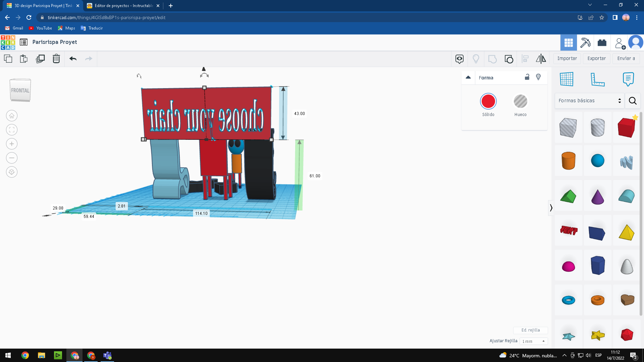Open the Formas básicas dropdown
This screenshot has width=644, height=362.
point(589,101)
